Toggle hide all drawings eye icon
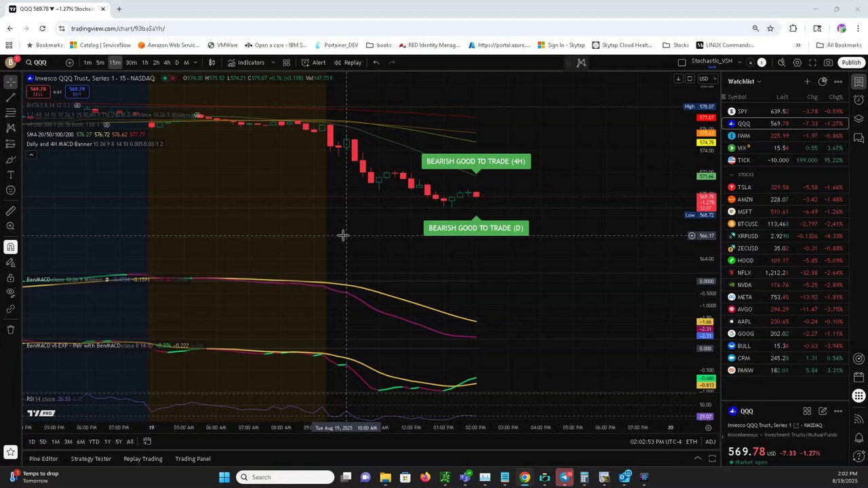The width and height of the screenshot is (868, 488). (x=10, y=293)
